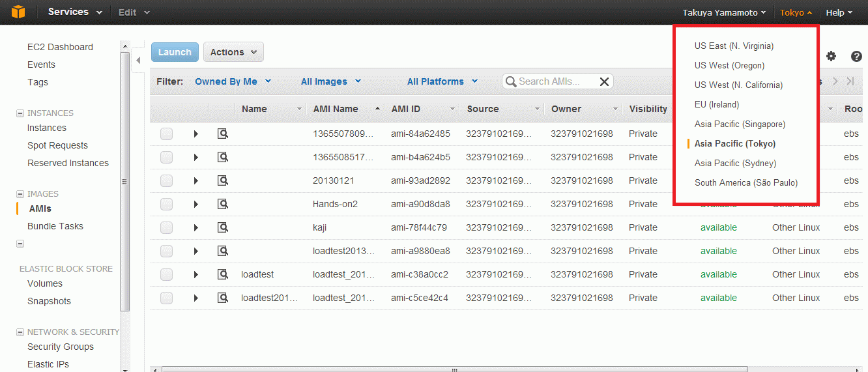Open Takuya Yamamoto account menu
868x372 pixels.
[x=724, y=12]
